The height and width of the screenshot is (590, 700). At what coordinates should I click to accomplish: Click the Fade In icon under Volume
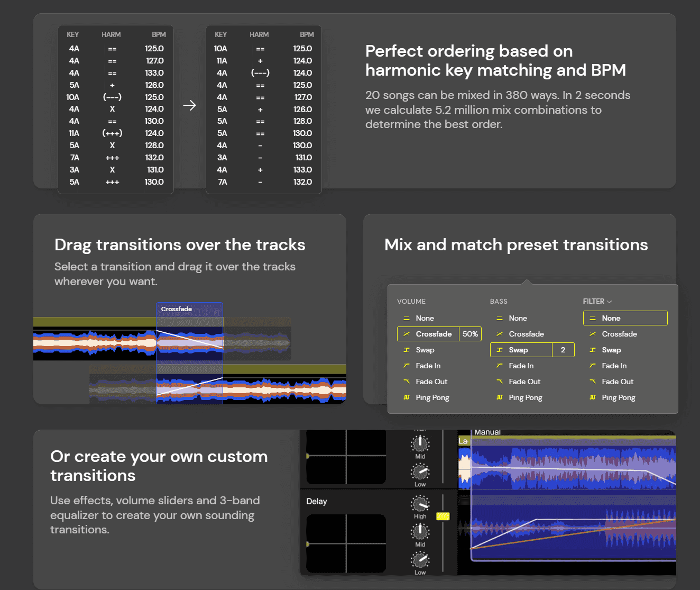click(406, 366)
